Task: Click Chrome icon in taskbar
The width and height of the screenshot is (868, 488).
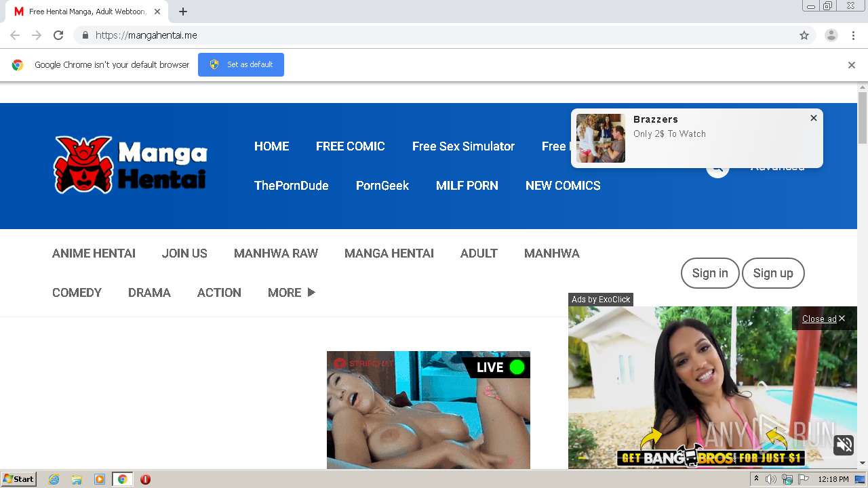Action: pos(122,479)
